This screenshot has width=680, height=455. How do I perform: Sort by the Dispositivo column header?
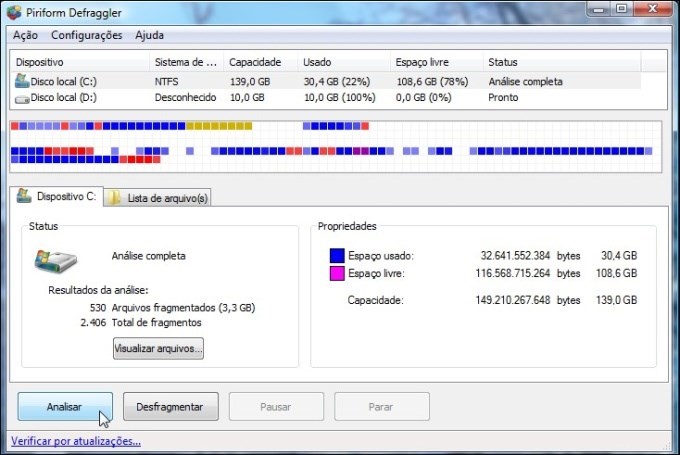pos(81,62)
